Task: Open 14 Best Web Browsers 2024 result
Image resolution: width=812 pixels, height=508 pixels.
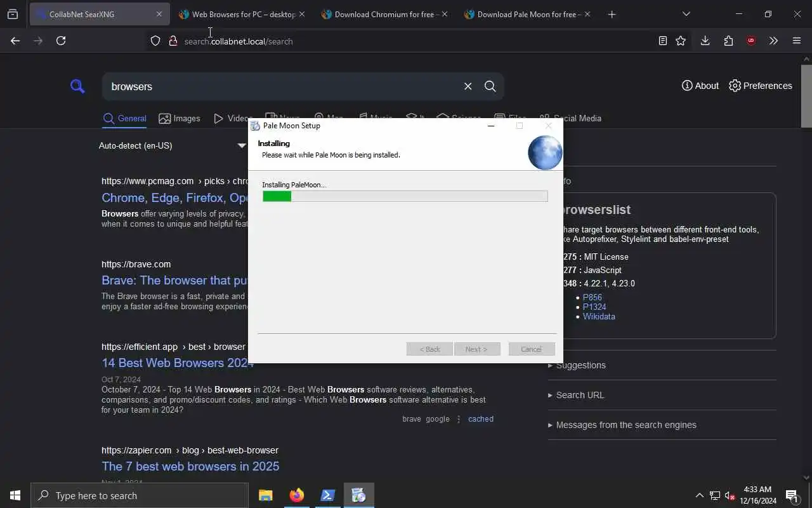Action: click(x=178, y=363)
